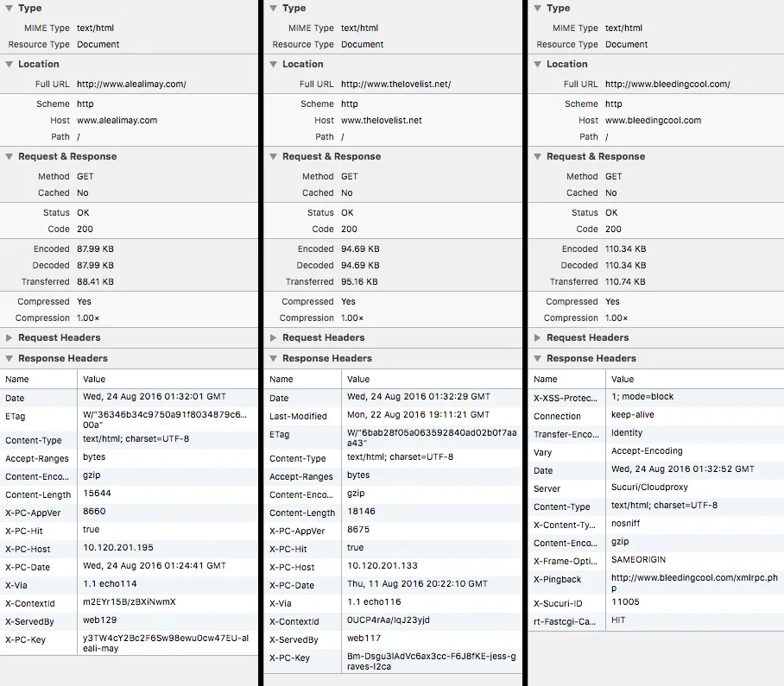This screenshot has width=784, height=686.
Task: Collapse Location section in alealimay panel
Action: (x=9, y=64)
